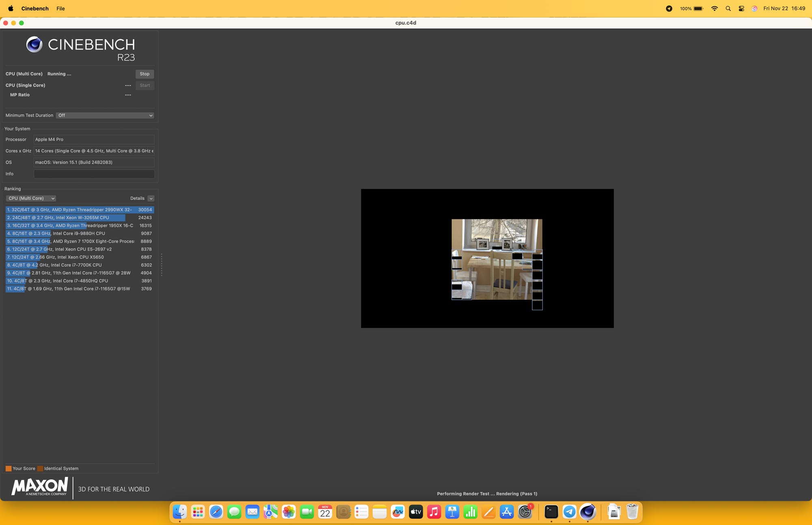Viewport: 812px width, 525px height.
Task: Select the Threadripper 1950X ranking row
Action: click(x=80, y=225)
